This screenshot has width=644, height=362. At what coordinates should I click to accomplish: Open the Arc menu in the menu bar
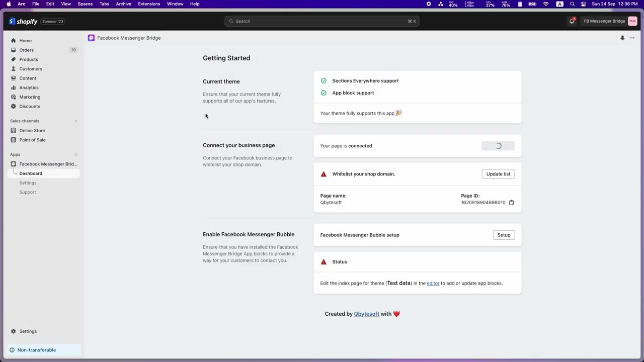(x=21, y=4)
